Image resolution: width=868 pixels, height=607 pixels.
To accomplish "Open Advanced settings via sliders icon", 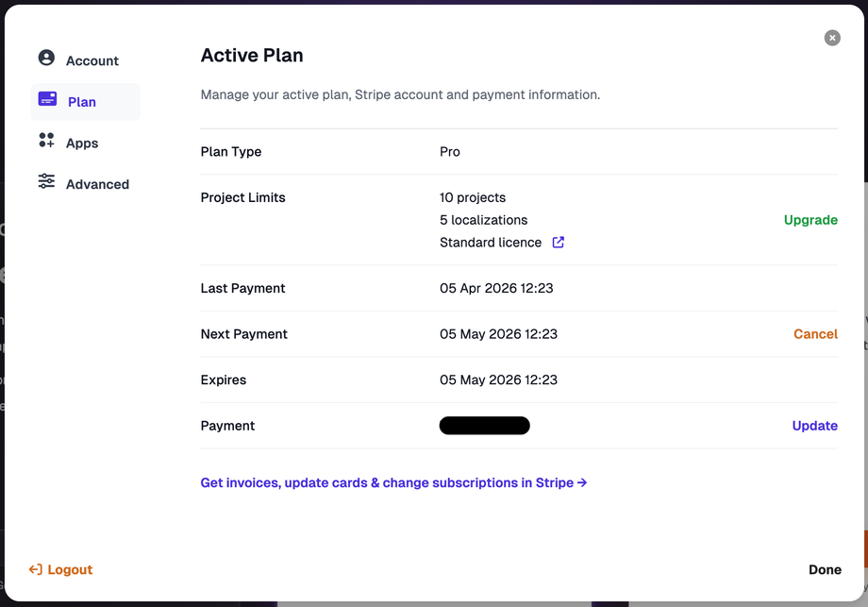I will 45,183.
